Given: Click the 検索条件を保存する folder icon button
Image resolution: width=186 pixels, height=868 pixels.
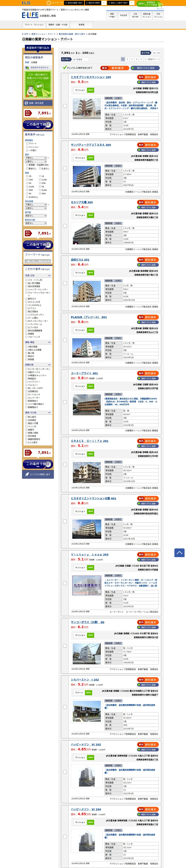Looking at the screenshot, I should [x=38, y=68].
